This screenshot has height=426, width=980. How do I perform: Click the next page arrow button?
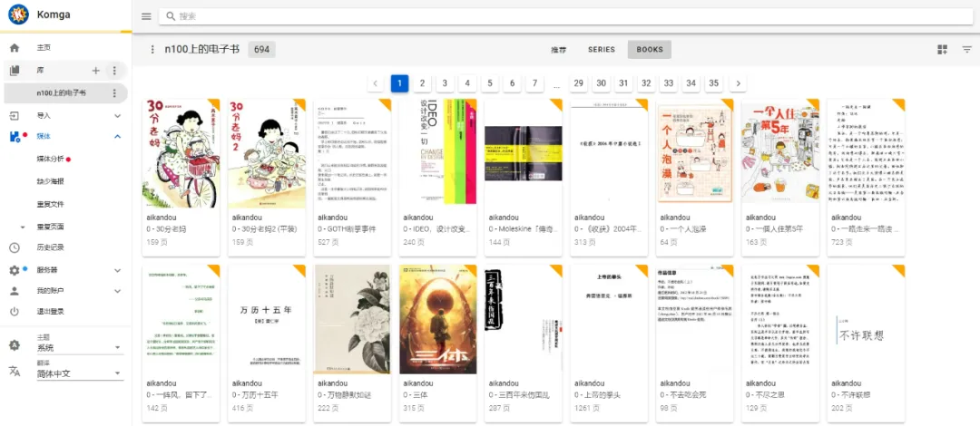pyautogui.click(x=738, y=83)
